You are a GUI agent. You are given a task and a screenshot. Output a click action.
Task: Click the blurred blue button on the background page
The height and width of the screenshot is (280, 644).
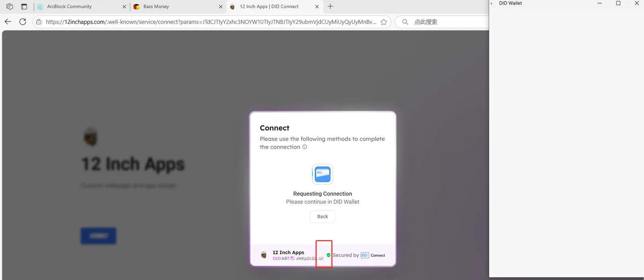98,236
